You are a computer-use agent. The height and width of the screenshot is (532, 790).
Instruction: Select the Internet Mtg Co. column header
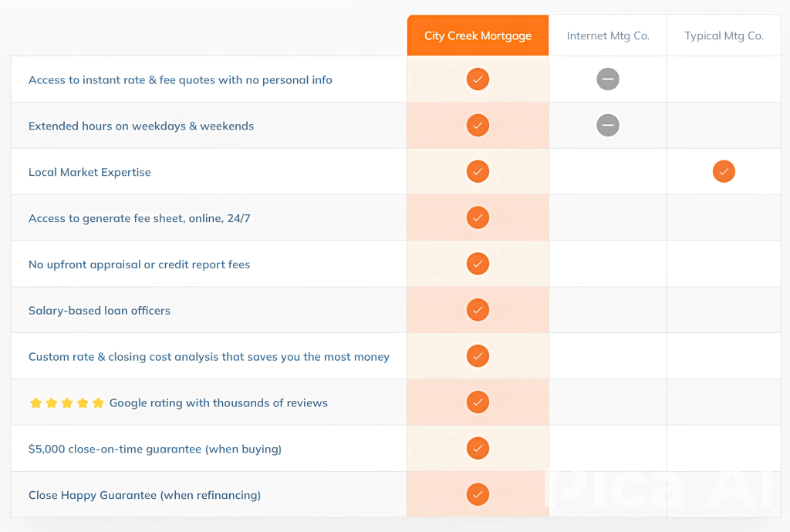tap(608, 36)
